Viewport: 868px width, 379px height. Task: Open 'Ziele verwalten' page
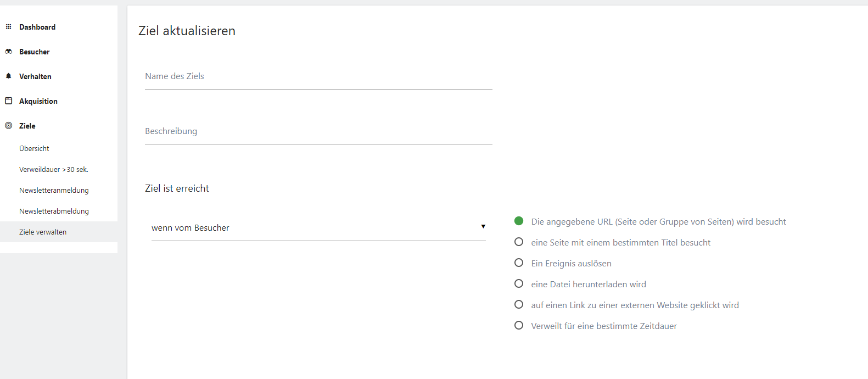pyautogui.click(x=43, y=232)
